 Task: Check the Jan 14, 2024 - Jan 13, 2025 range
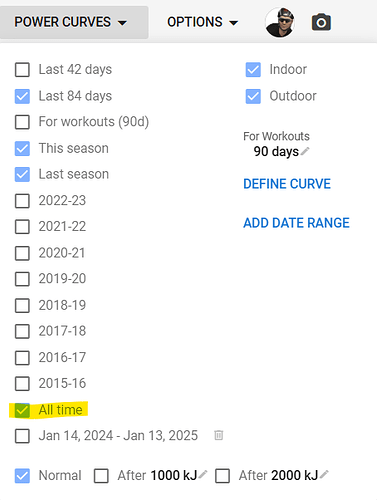pyautogui.click(x=22, y=436)
